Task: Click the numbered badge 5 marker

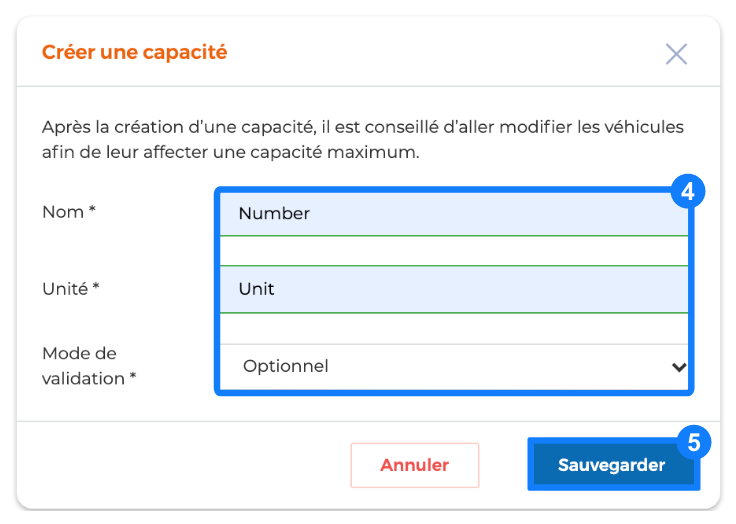Action: [694, 442]
